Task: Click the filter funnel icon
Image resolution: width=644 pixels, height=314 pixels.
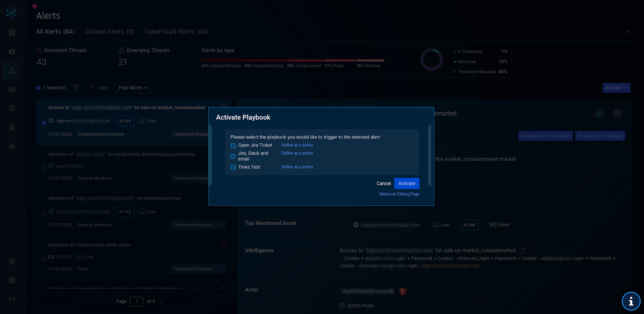Action: click(x=76, y=88)
